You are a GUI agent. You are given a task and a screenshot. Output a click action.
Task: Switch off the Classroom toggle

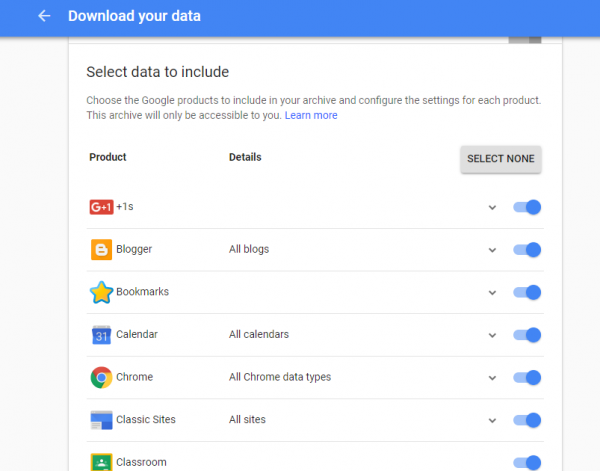point(527,463)
